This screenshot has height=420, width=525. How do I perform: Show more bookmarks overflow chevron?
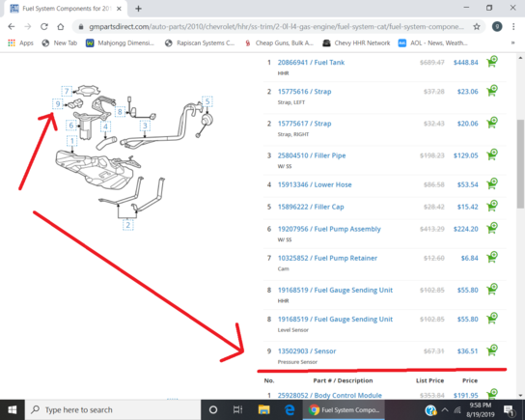pos(512,42)
